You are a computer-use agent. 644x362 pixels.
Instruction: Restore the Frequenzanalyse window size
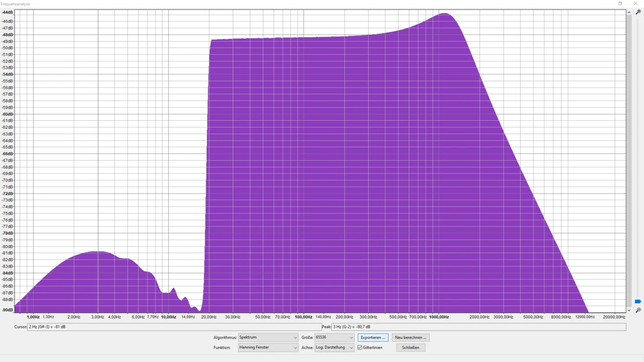point(620,4)
